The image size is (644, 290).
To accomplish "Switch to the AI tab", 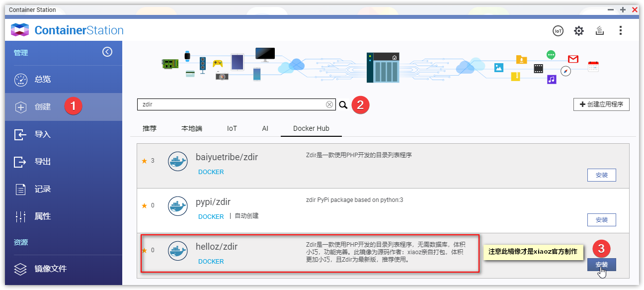I will 265,128.
